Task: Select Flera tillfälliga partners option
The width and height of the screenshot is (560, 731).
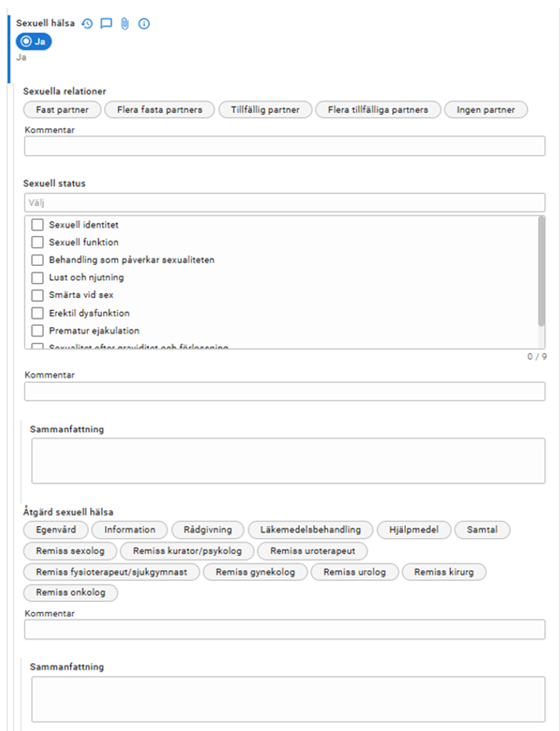Action: pos(378,110)
